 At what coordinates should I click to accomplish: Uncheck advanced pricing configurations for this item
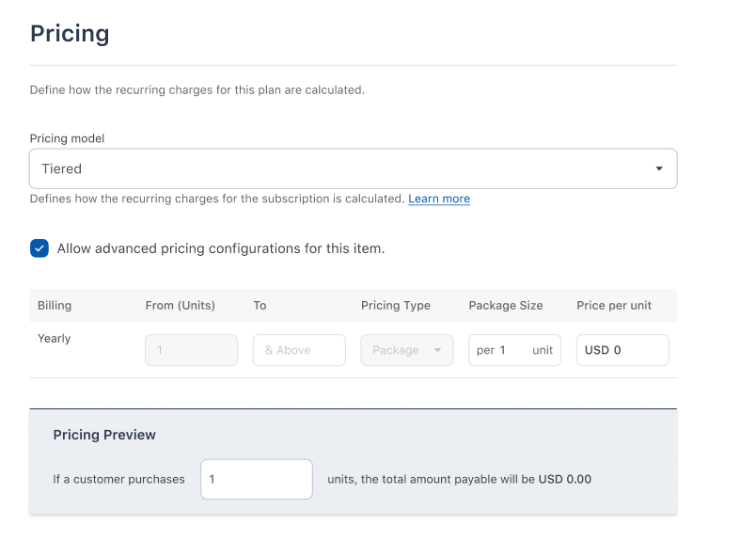[39, 247]
